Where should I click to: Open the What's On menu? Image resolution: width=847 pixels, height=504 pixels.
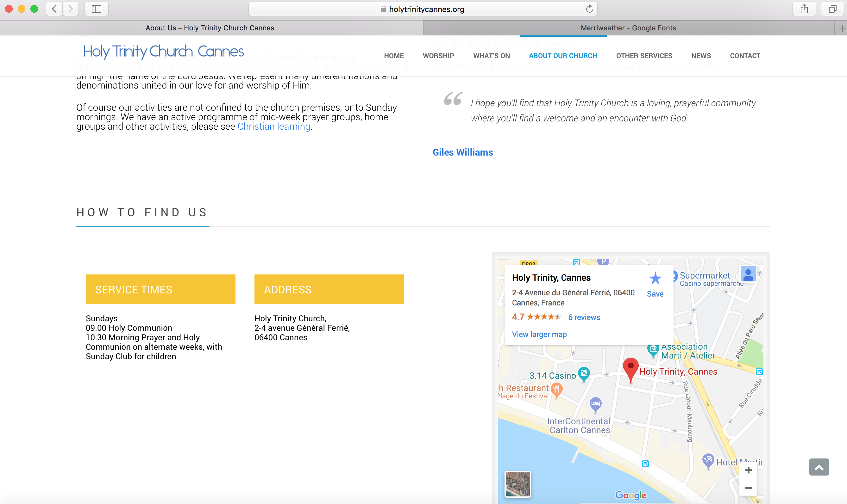pyautogui.click(x=491, y=56)
